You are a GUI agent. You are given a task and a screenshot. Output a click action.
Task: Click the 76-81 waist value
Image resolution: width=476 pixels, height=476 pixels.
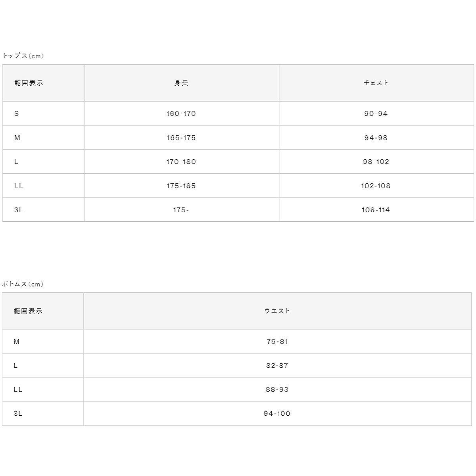tap(277, 342)
